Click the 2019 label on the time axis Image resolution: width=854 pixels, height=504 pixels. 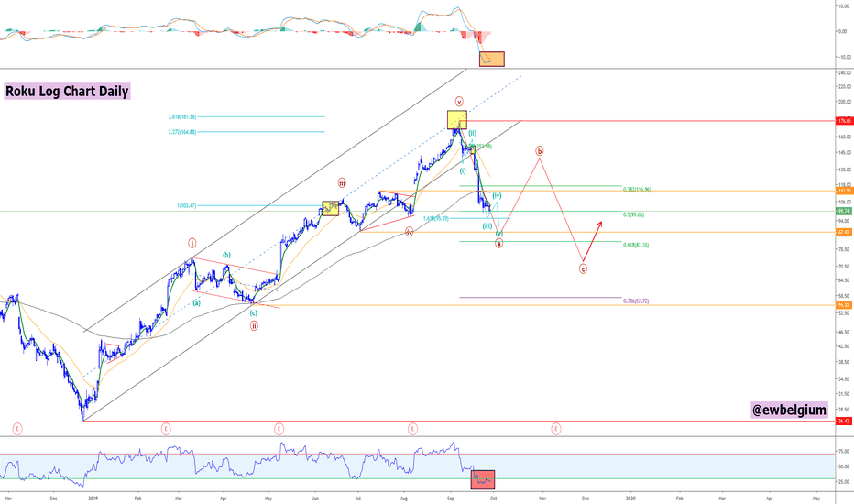93,498
